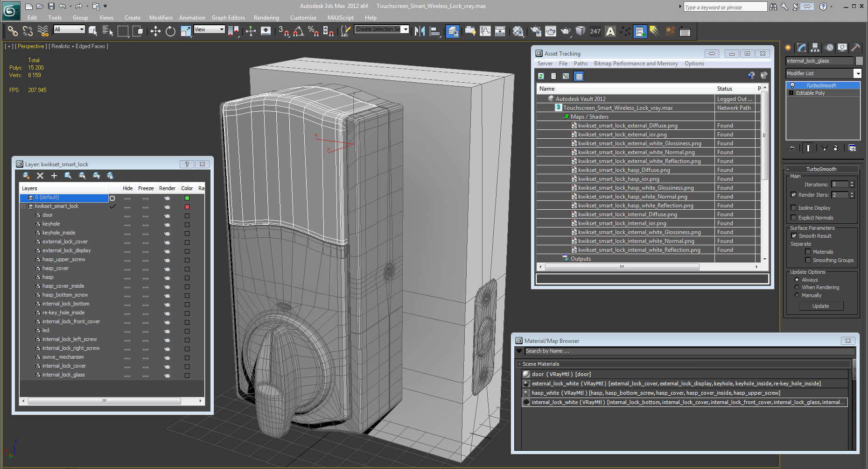Screen dimensions: 868x469
Task: Click the green color swatch of default layer
Action: [x=187, y=198]
